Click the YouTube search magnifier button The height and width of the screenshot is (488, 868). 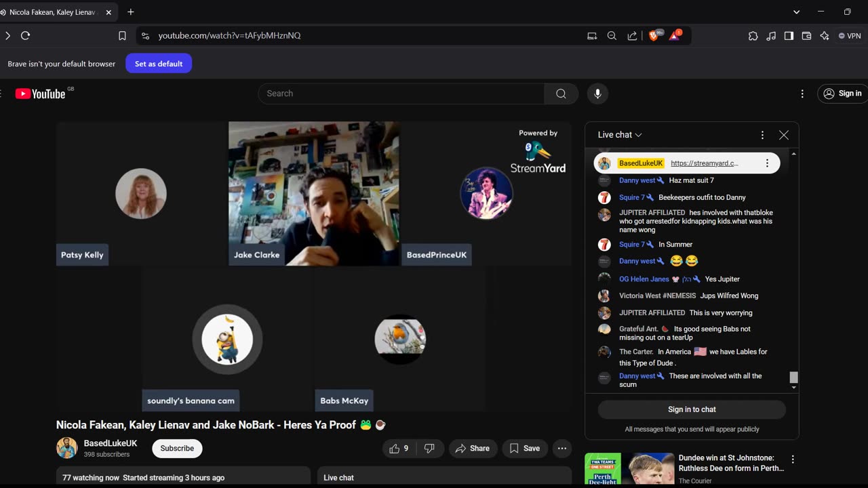(x=561, y=94)
